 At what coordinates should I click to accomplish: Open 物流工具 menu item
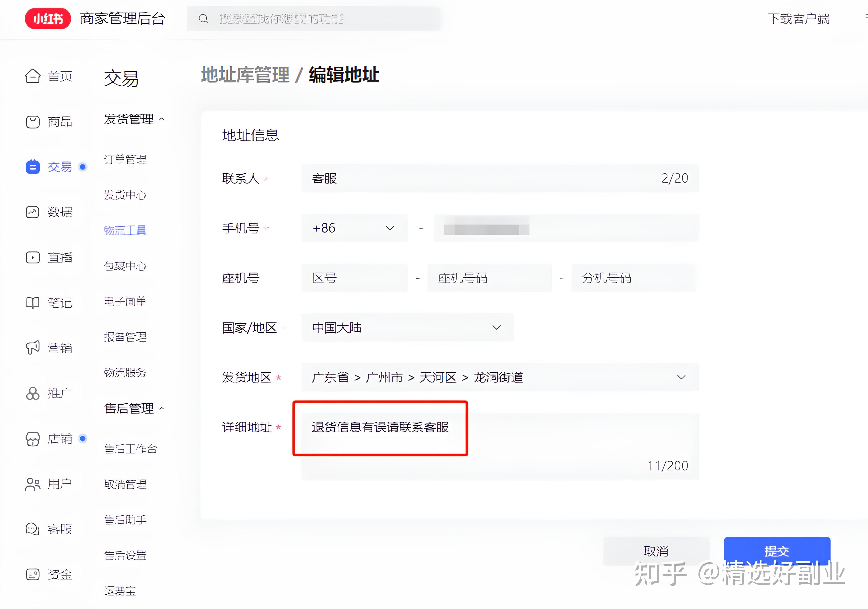125,230
